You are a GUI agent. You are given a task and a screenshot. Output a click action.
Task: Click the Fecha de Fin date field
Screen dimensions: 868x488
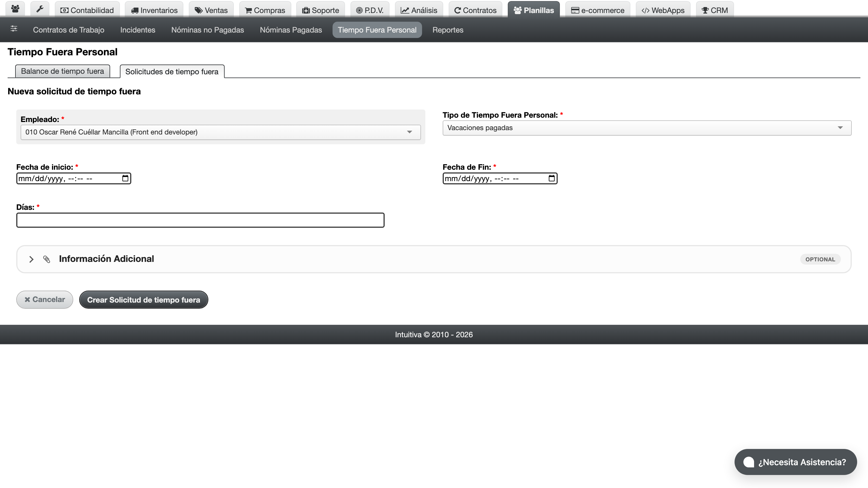click(x=500, y=178)
